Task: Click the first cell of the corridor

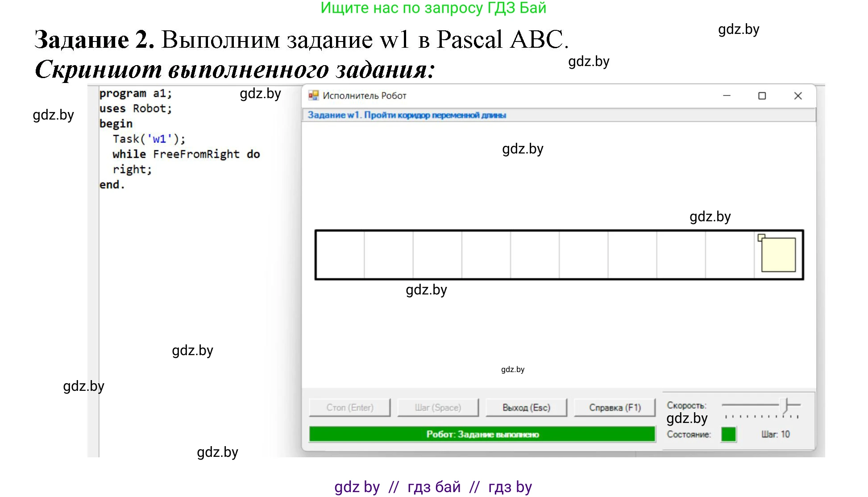Action: 340,255
